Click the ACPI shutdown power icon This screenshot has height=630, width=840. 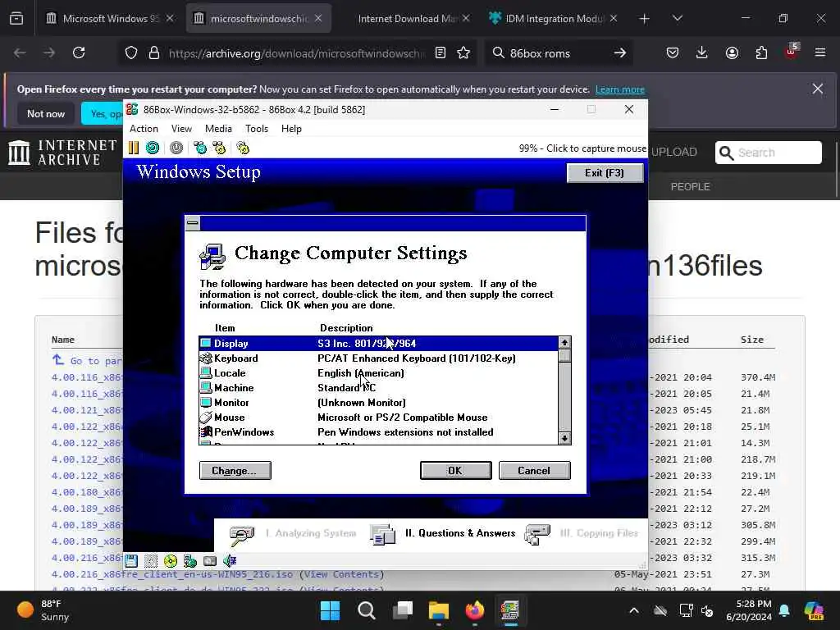coord(176,148)
